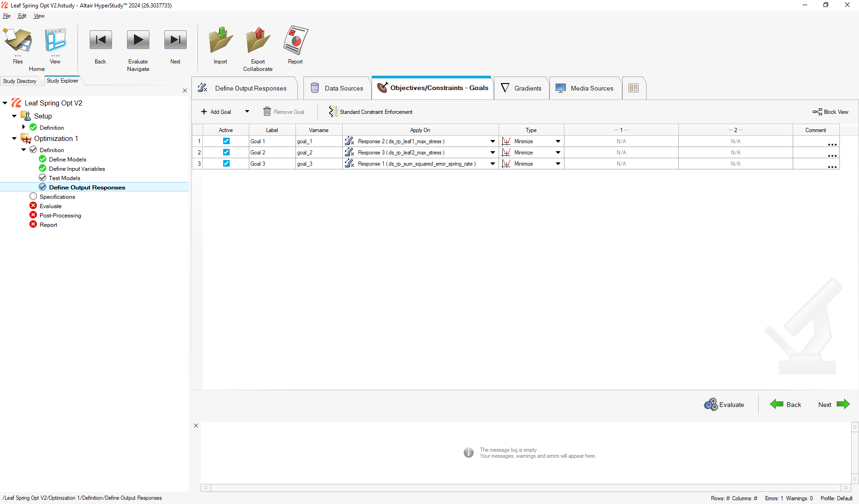859x504 pixels.
Task: Click Standard Constraint Enforcement icon
Action: (x=333, y=112)
